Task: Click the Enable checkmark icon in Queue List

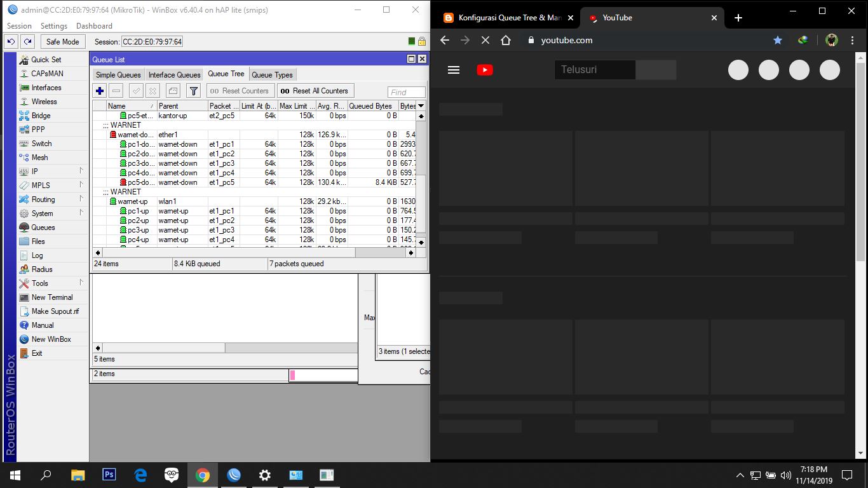Action: [x=137, y=91]
